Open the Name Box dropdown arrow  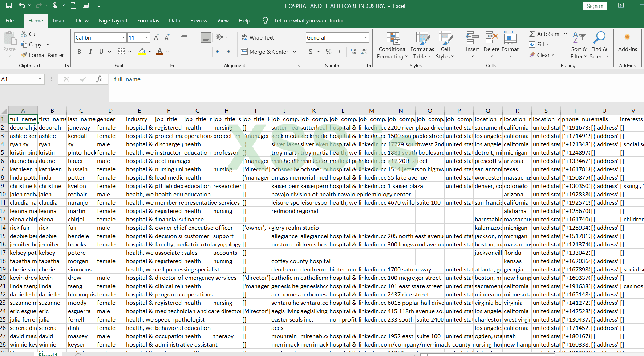tap(40, 79)
